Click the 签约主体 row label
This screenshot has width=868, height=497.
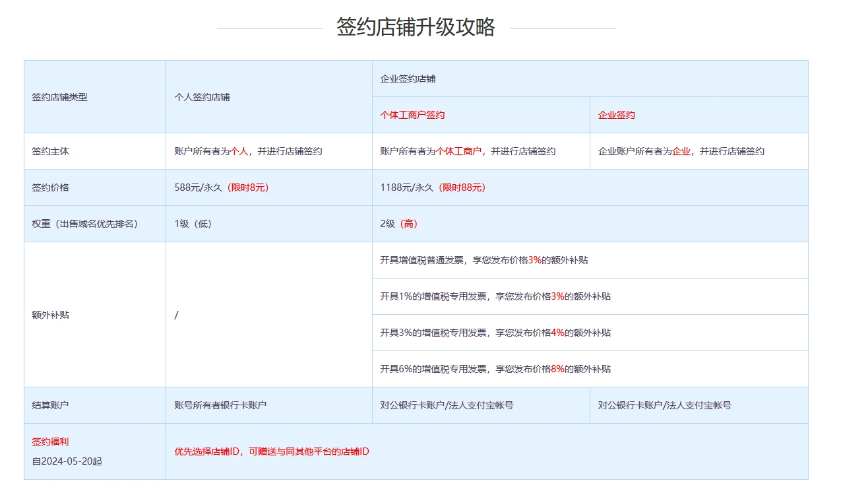pos(50,151)
